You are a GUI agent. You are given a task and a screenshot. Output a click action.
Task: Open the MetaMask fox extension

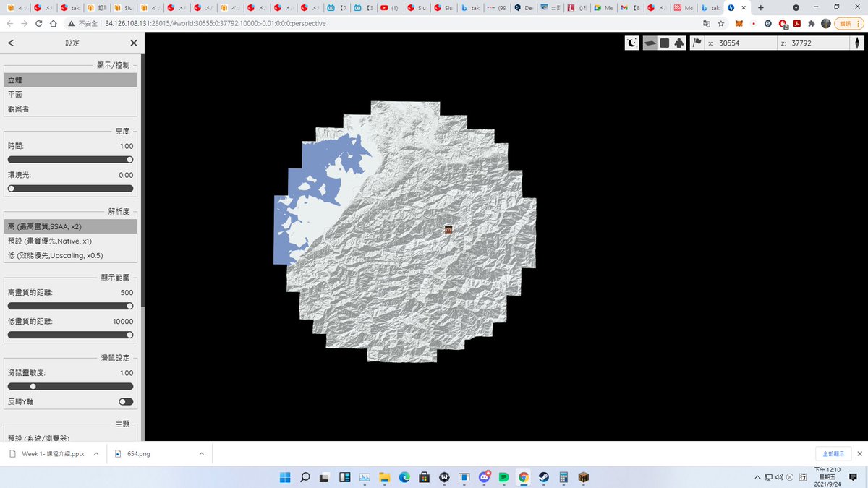click(741, 23)
